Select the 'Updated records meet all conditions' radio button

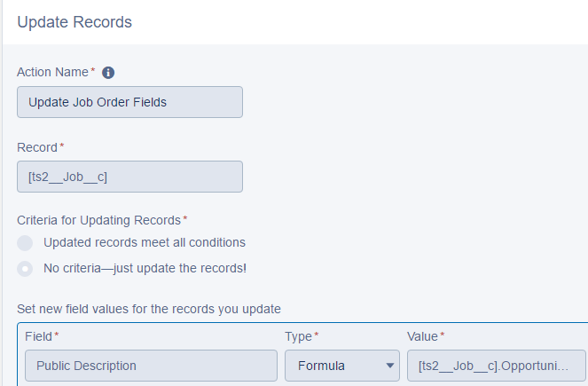coord(26,242)
